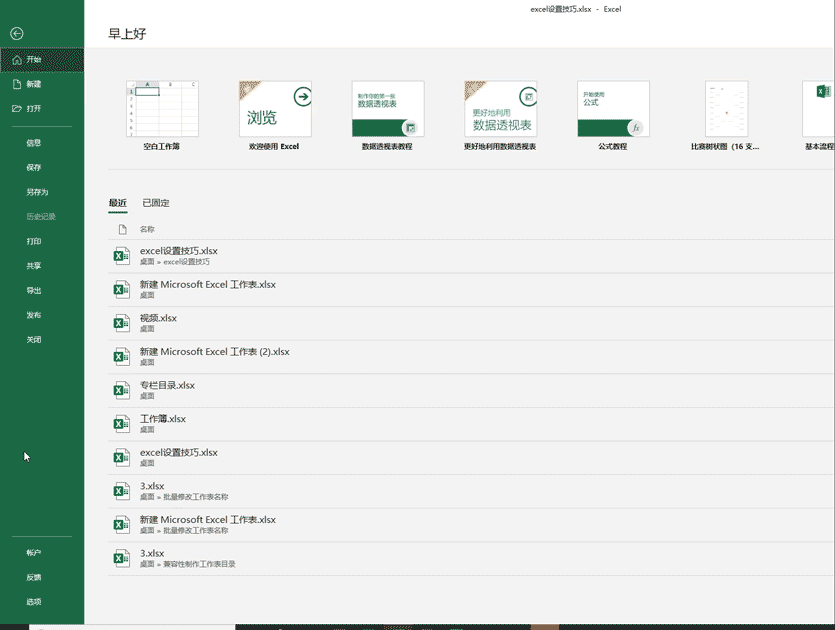Open the 信息 page
The image size is (835, 630).
click(42, 143)
